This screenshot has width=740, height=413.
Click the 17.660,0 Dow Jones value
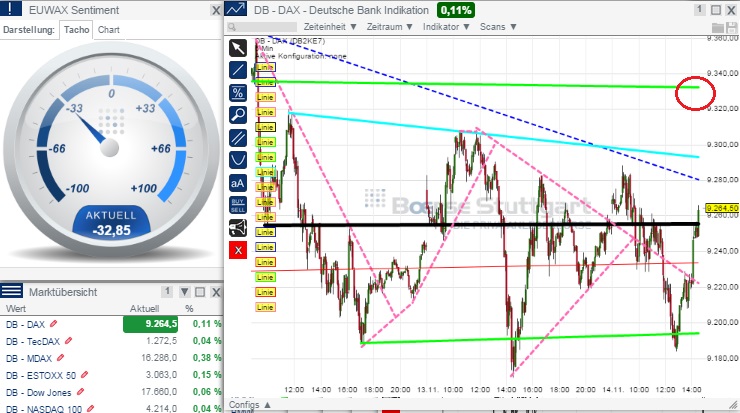159,392
